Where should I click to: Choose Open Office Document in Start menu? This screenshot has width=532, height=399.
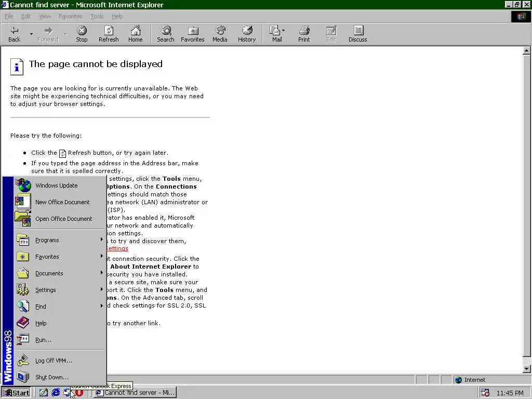pyautogui.click(x=60, y=219)
